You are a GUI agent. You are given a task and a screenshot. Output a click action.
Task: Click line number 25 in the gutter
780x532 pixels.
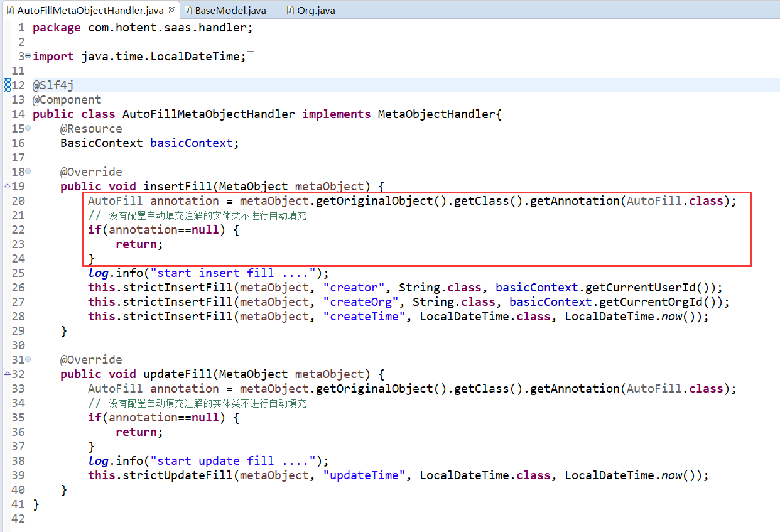[18, 273]
